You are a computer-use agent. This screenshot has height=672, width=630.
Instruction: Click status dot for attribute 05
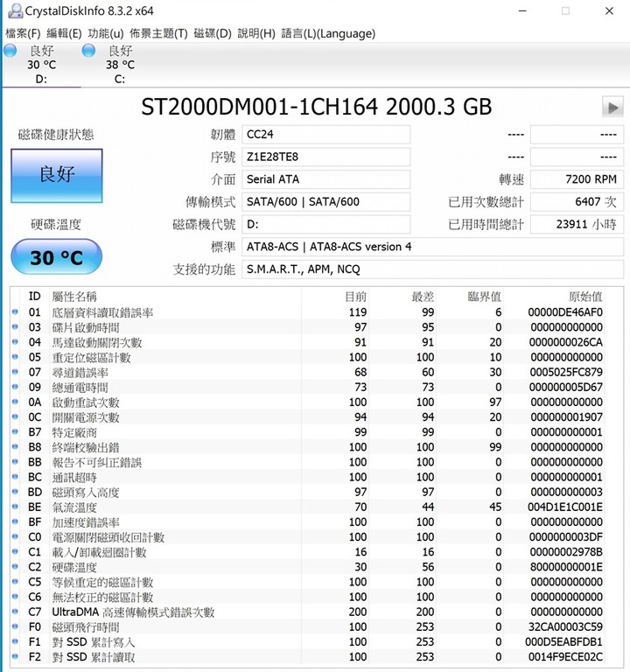pyautogui.click(x=15, y=357)
